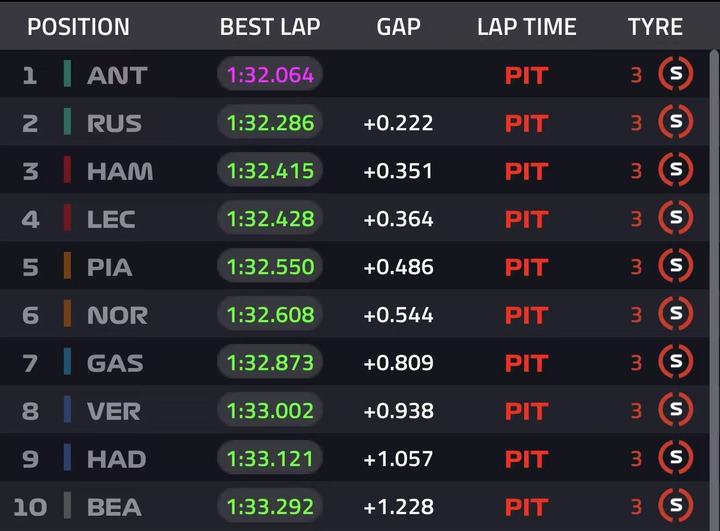Click the soft tyre icon for GAS

click(x=676, y=362)
